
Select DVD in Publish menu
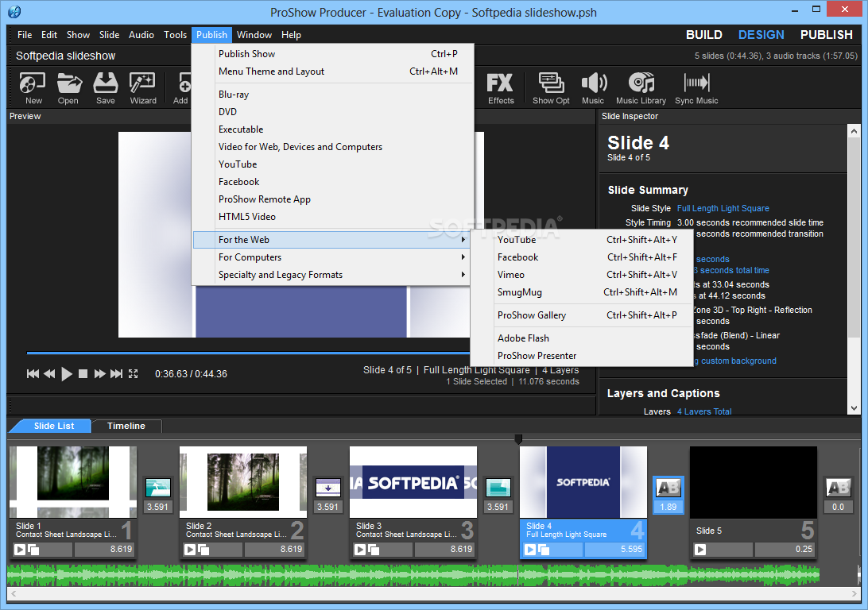333,112
